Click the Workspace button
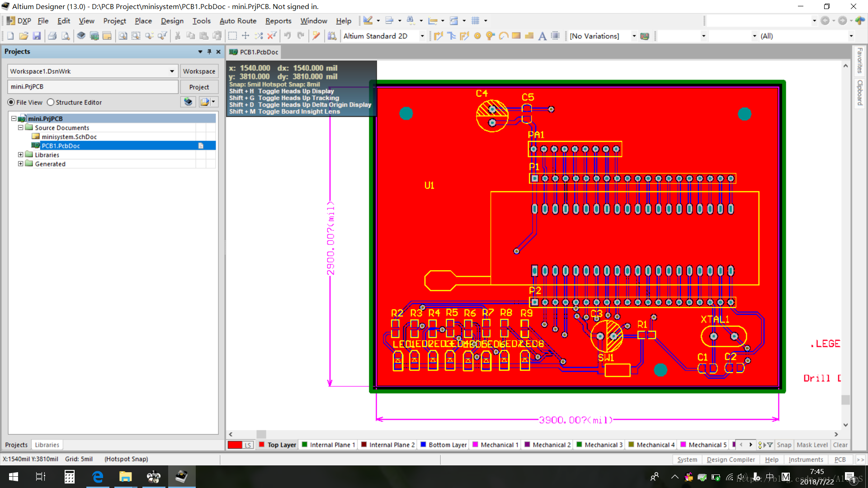The height and width of the screenshot is (488, 868). click(199, 71)
